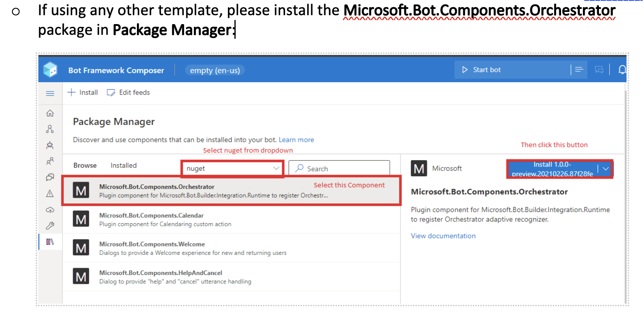
Task: Open the Diagnostics warning icon in the sidebar
Action: [x=50, y=193]
